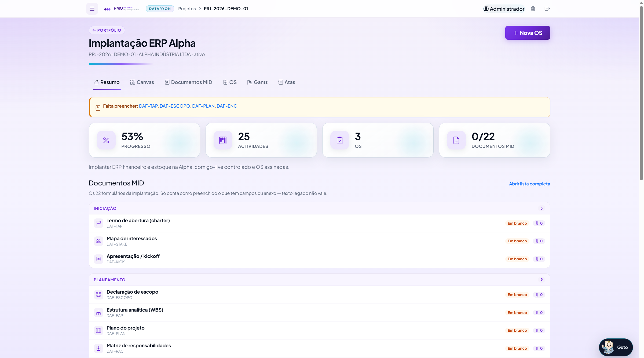The width and height of the screenshot is (644, 358).
Task: Open the hamburger sidebar menu
Action: (92, 9)
